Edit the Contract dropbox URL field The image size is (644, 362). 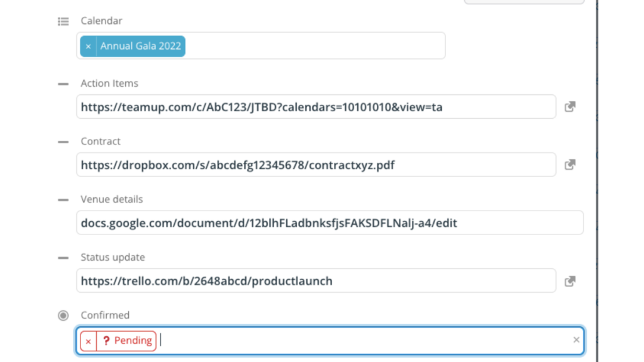pyautogui.click(x=316, y=165)
